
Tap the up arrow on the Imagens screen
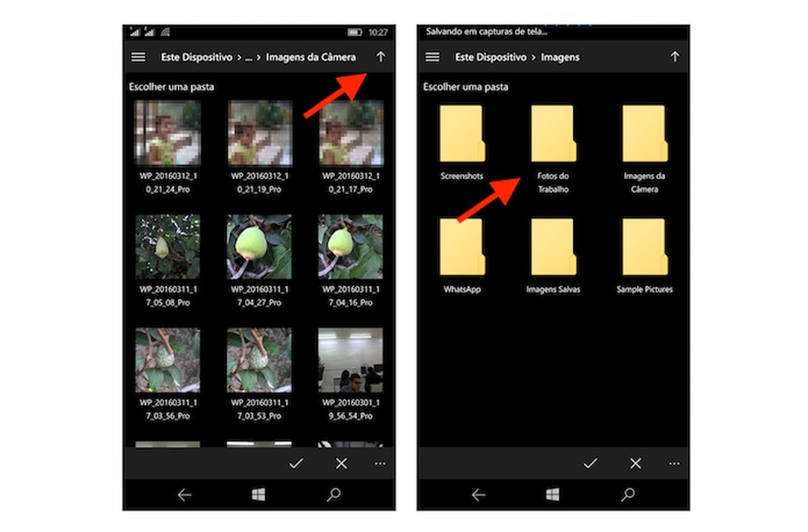coord(675,57)
